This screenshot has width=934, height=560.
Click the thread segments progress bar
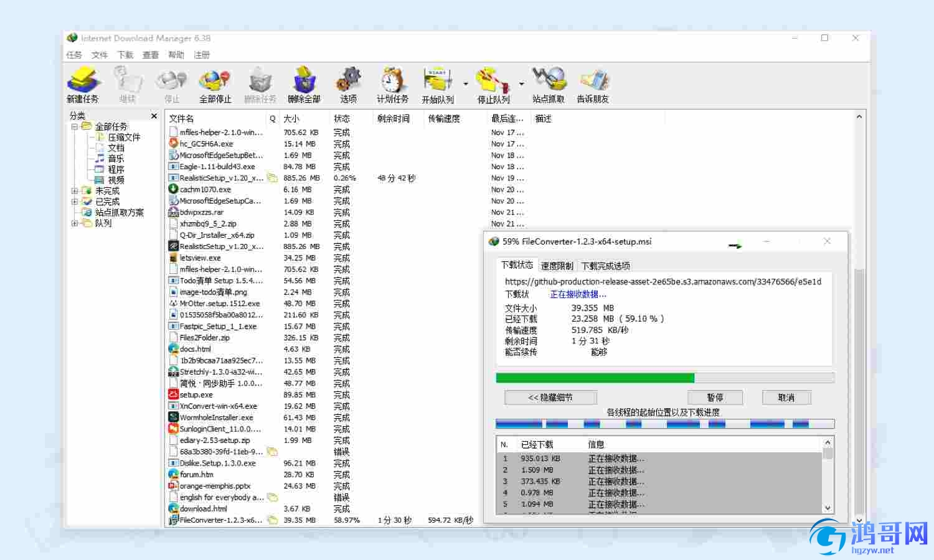(665, 424)
